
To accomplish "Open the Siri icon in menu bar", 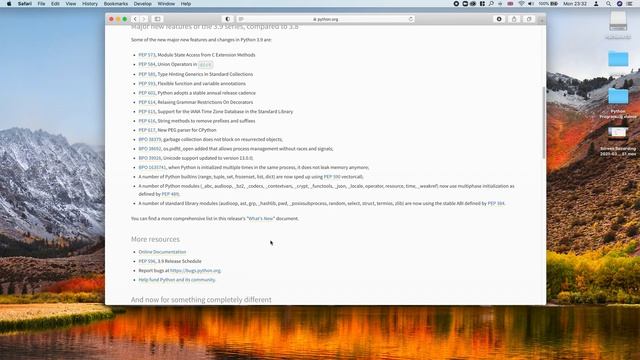I will pos(619,4).
